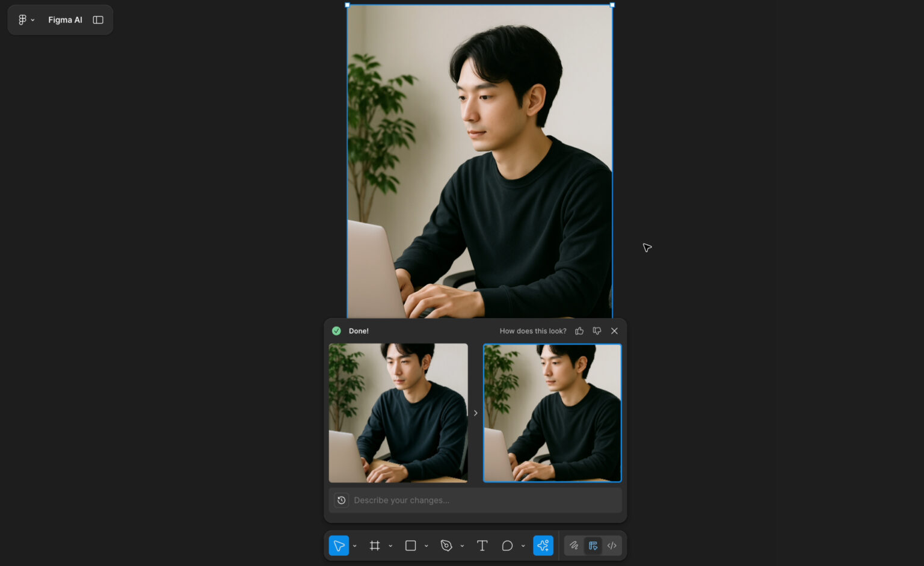The height and width of the screenshot is (566, 924).
Task: Expand the Shape tool dropdown
Action: point(427,546)
